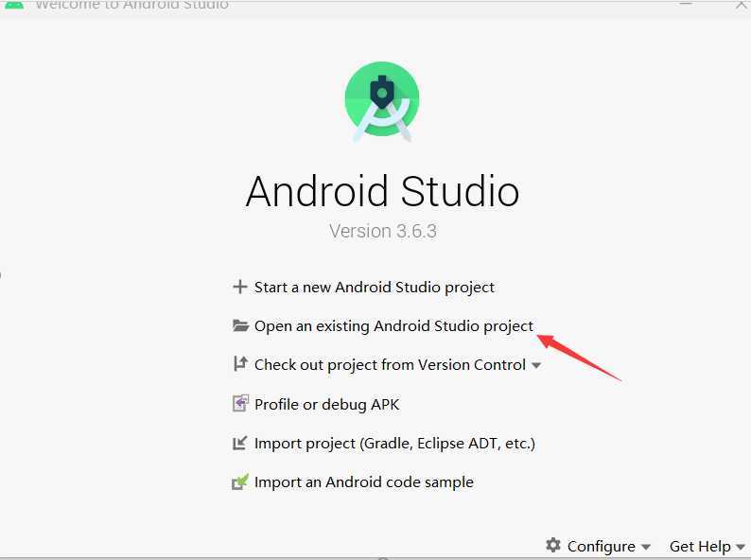
Task: Choose Profile or debug APK text
Action: pyautogui.click(x=326, y=404)
